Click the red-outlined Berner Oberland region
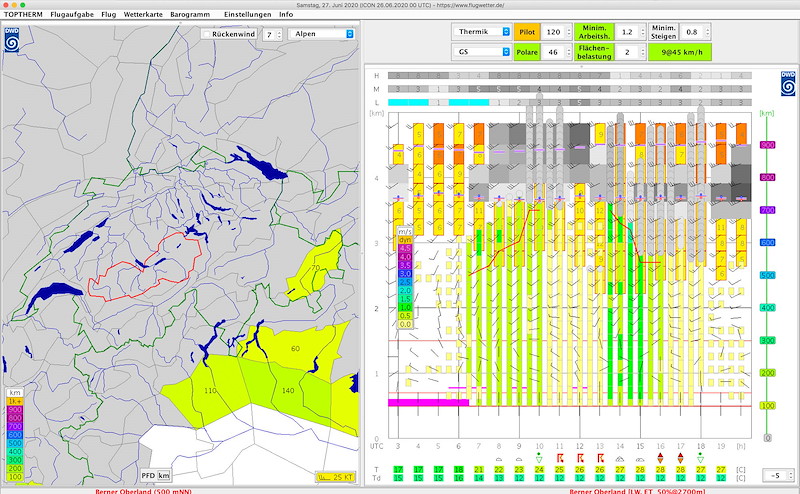Viewport: 800px width, 494px height. point(145,268)
